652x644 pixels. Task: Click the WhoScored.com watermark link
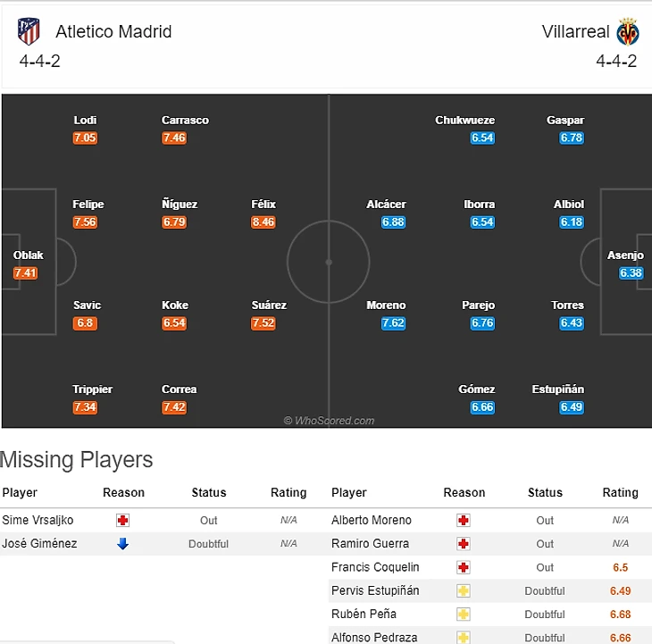330,421
